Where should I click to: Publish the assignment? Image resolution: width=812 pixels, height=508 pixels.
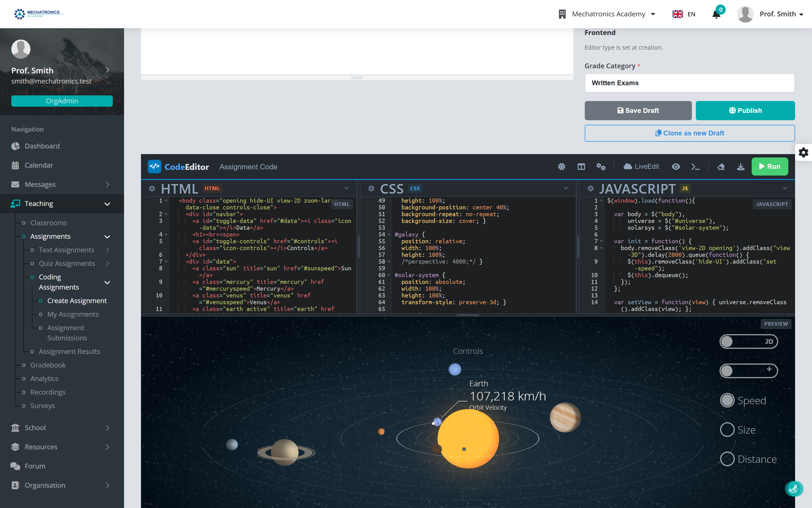pos(745,111)
